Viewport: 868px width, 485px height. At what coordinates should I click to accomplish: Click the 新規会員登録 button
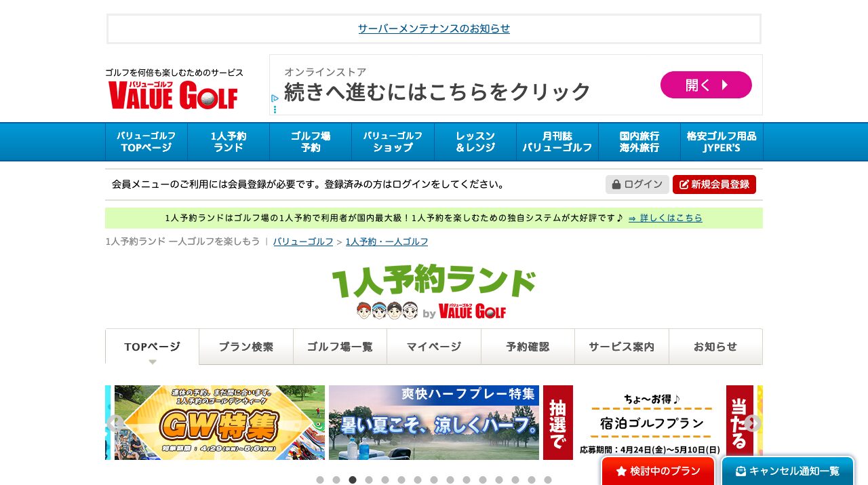point(714,185)
